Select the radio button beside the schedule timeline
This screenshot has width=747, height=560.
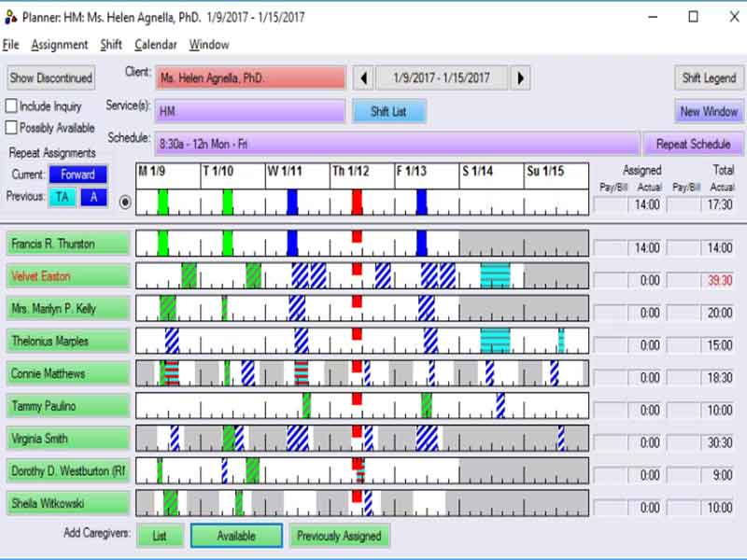pyautogui.click(x=126, y=202)
